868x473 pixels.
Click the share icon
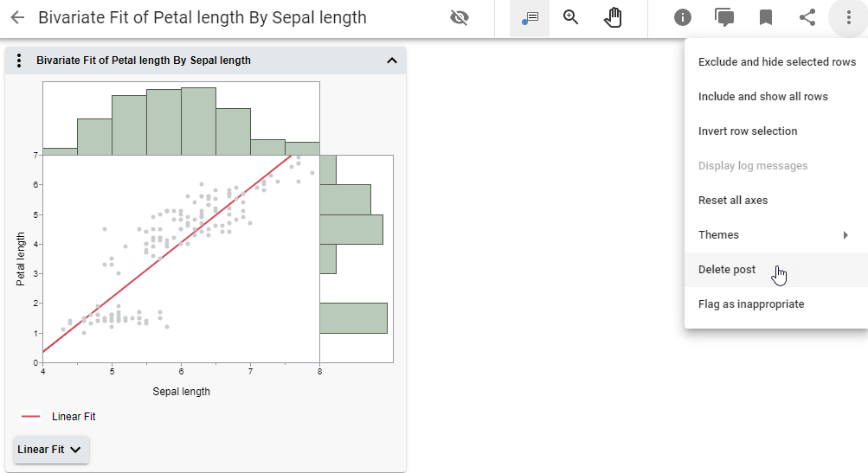click(x=807, y=18)
